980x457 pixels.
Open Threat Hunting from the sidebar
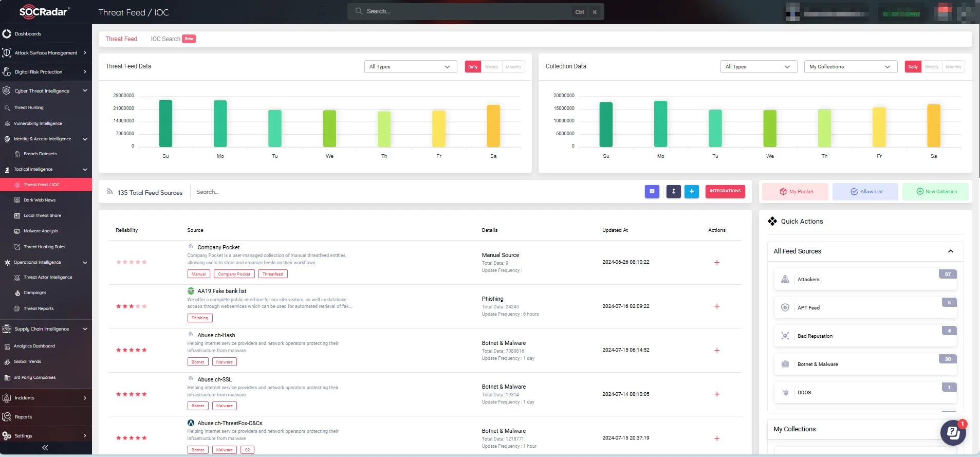pyautogui.click(x=28, y=108)
